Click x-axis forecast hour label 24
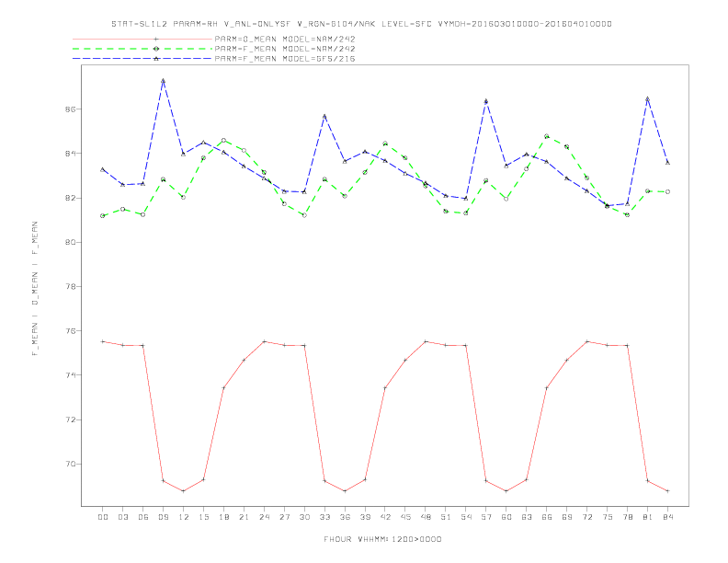This screenshot has height=563, width=728. [264, 517]
